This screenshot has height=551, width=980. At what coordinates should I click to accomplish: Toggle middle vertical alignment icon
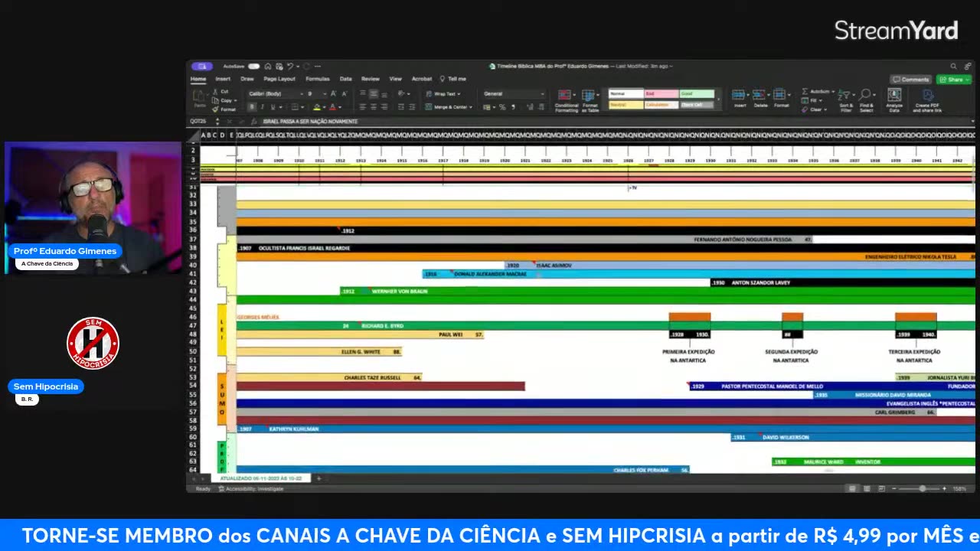[x=373, y=93]
